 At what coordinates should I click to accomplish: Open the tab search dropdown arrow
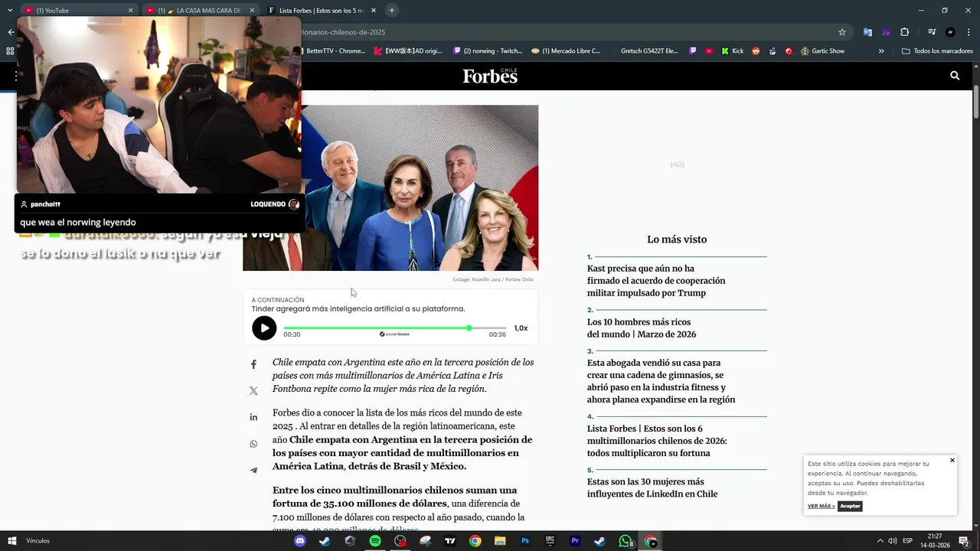click(x=10, y=10)
